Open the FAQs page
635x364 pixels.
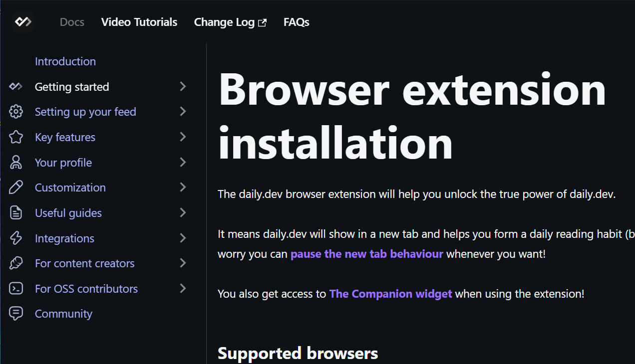click(x=297, y=22)
